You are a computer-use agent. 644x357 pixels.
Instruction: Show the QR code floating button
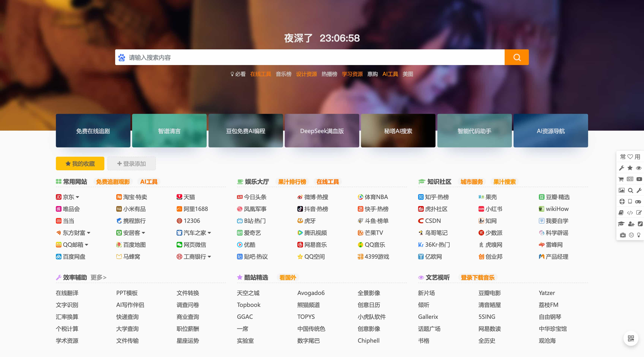pyautogui.click(x=631, y=339)
